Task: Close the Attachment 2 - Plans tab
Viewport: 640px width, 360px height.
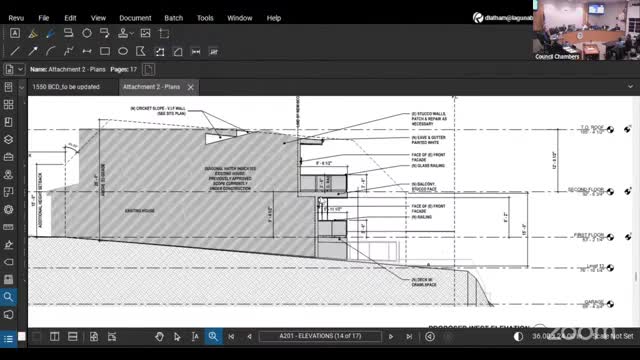Action: pyautogui.click(x=191, y=87)
